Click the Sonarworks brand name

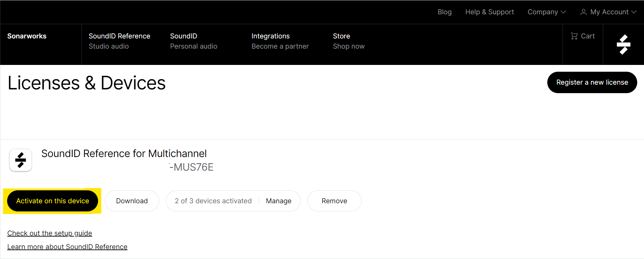pos(27,36)
